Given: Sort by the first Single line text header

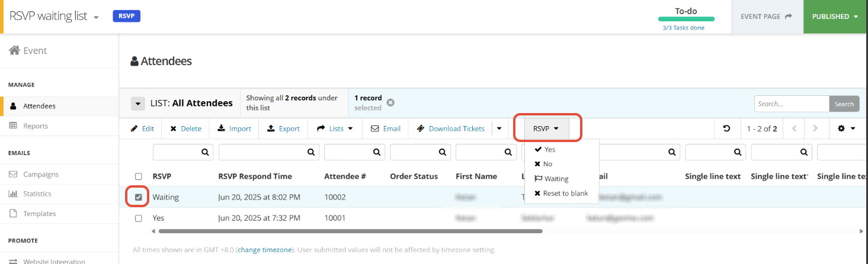Looking at the screenshot, I should 713,176.
